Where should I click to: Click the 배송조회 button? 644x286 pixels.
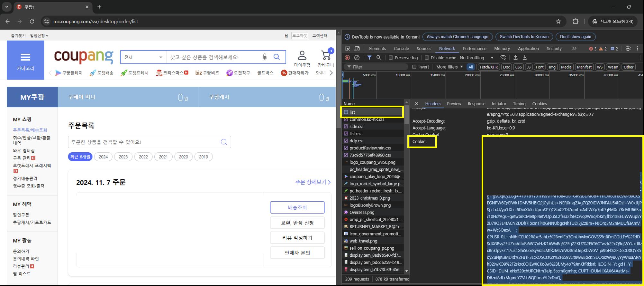click(x=297, y=207)
